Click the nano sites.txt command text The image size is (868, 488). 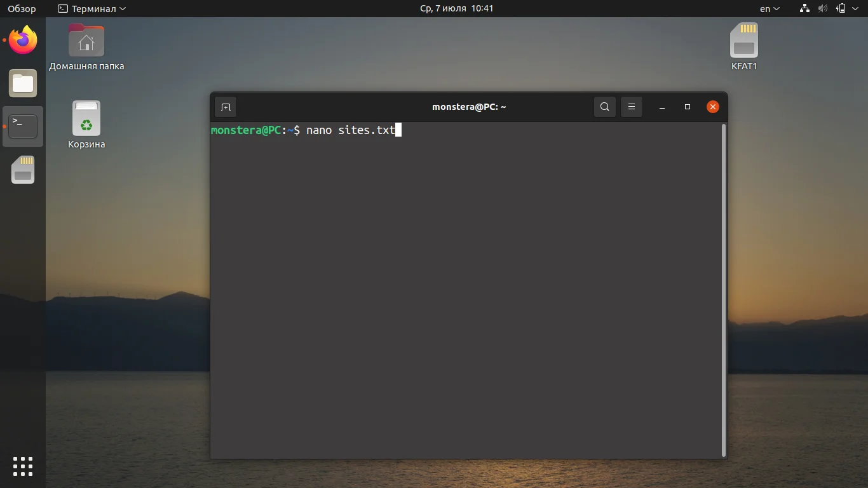coord(351,130)
